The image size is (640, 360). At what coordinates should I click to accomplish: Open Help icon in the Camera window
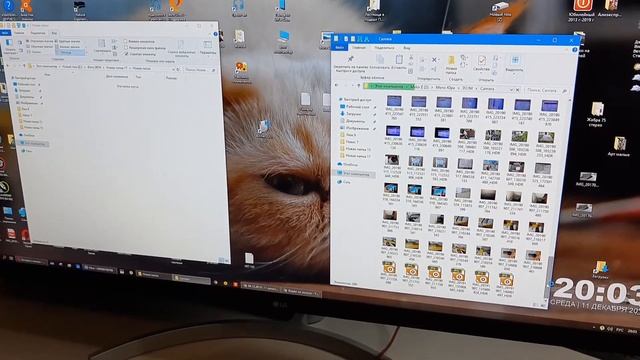click(x=575, y=49)
